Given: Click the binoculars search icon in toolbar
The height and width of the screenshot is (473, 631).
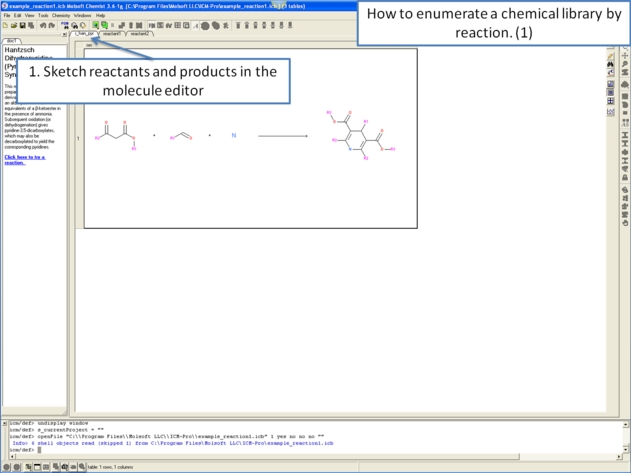Looking at the screenshot, I should click(75, 25).
